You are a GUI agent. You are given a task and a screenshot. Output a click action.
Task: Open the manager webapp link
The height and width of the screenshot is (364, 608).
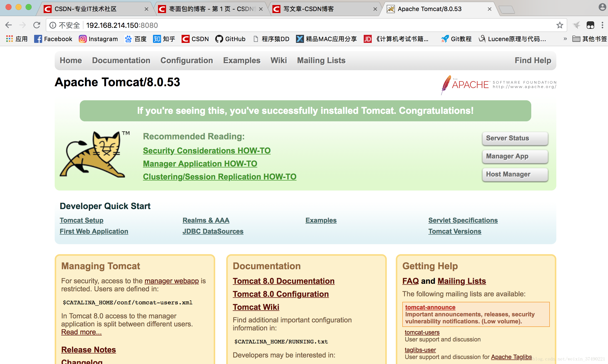172,281
